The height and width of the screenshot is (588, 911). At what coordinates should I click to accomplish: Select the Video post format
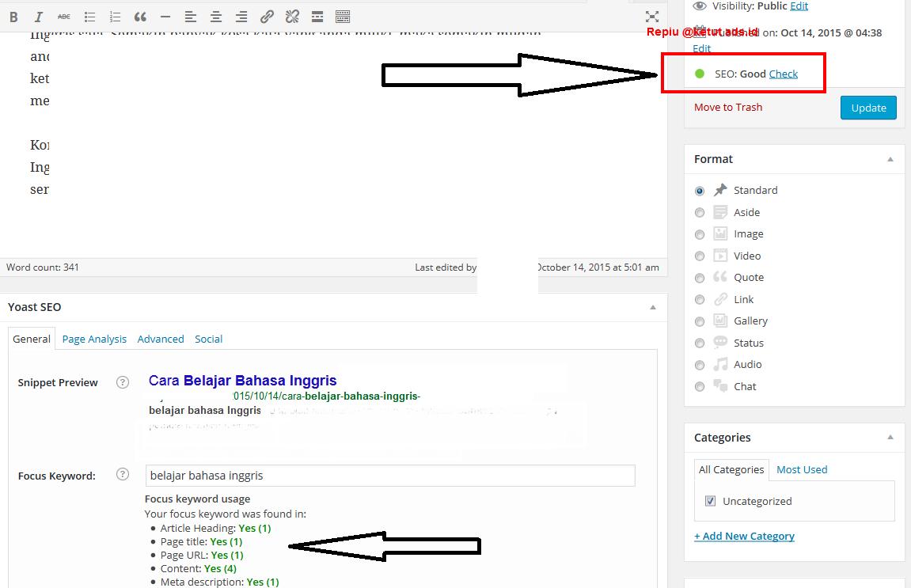(x=700, y=256)
